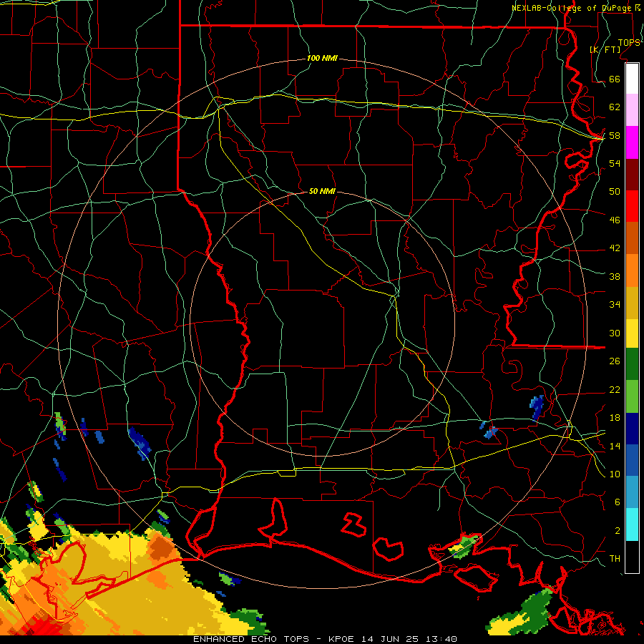Screen dimensions: 644x644
Task: Click the '18' scale value
Action: tap(615, 418)
